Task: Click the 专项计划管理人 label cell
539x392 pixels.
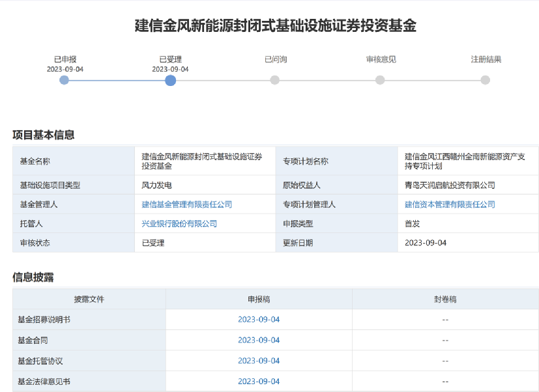Action: click(336, 204)
